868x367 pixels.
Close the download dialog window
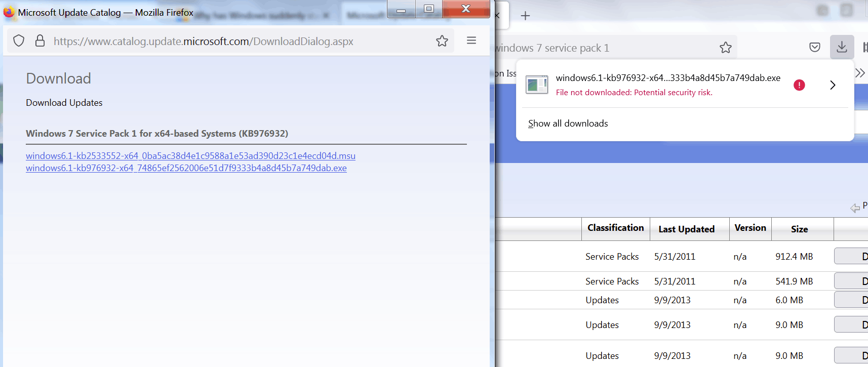tap(466, 9)
